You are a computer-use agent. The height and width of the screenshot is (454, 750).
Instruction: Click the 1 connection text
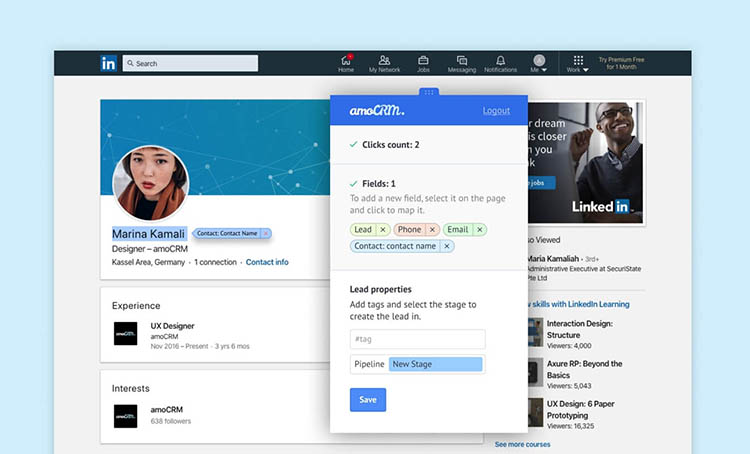tap(215, 262)
